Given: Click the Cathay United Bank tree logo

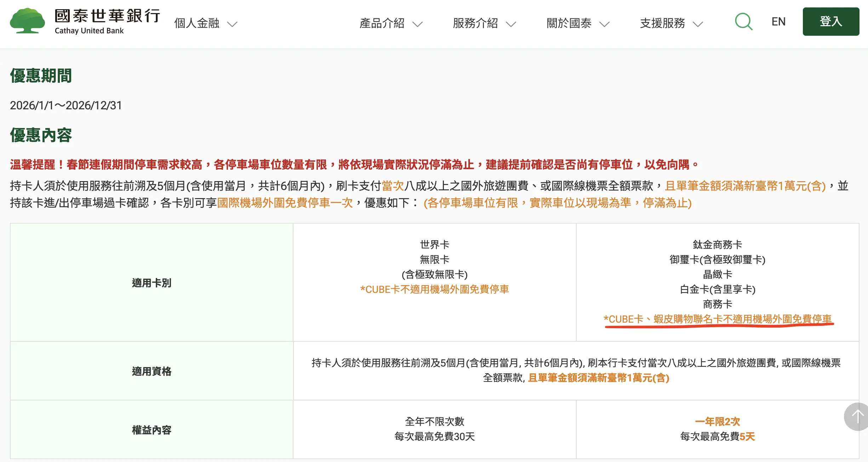Looking at the screenshot, I should [x=28, y=21].
